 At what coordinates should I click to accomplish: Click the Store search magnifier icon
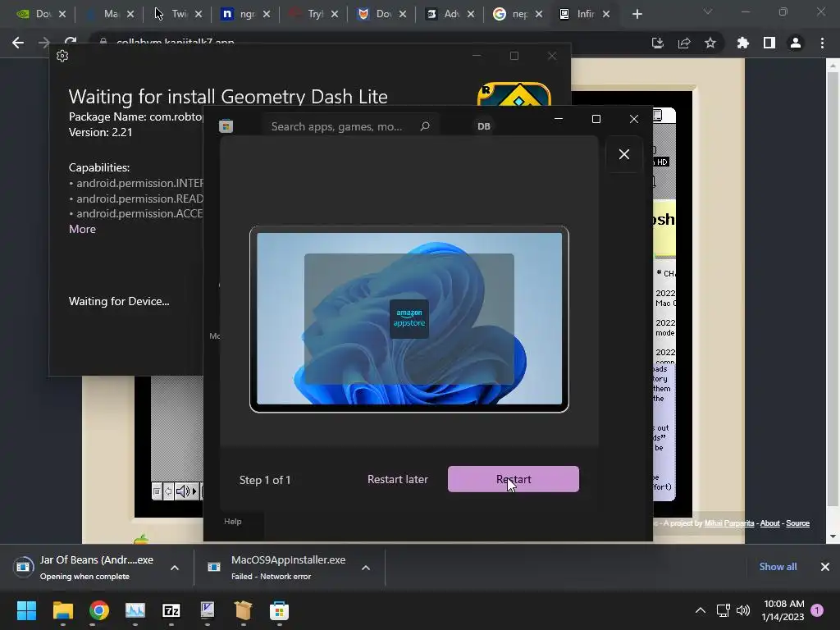[x=425, y=126]
